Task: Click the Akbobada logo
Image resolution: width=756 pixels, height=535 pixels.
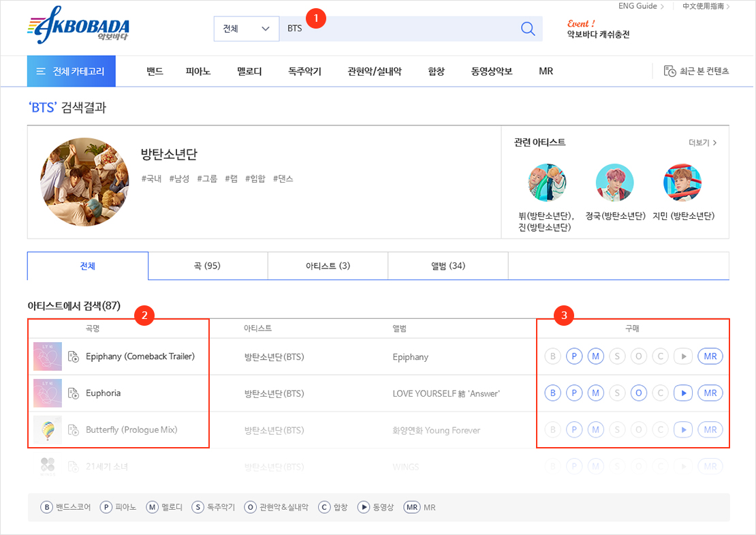Action: [78, 25]
